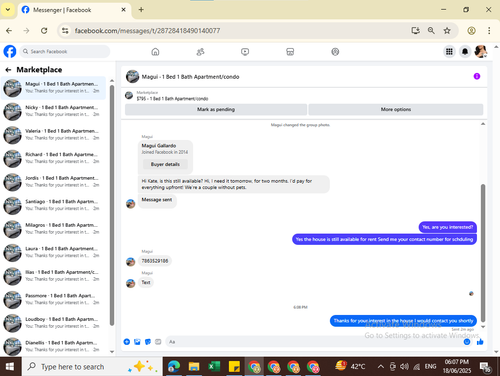Reload the page in browser

click(44, 31)
